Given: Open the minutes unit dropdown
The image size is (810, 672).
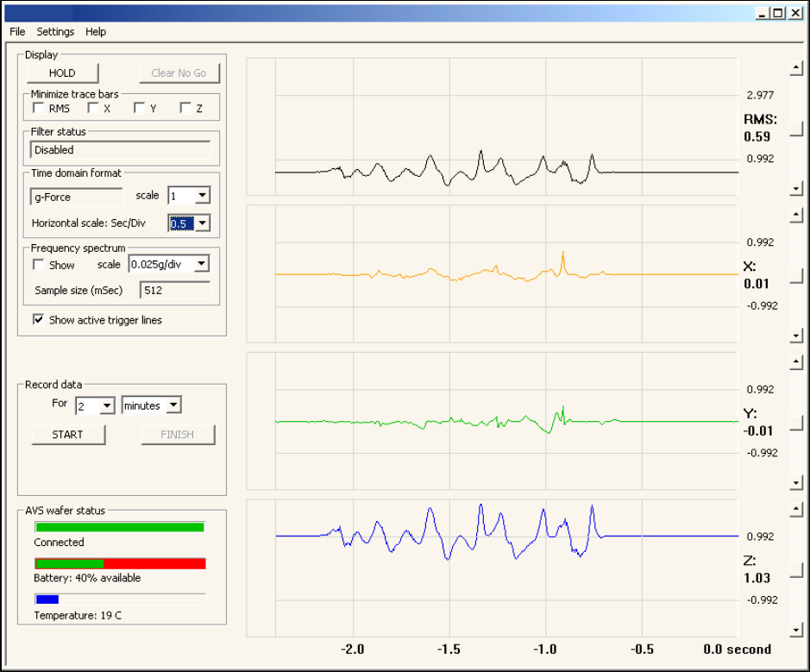Looking at the screenshot, I should pyautogui.click(x=174, y=405).
